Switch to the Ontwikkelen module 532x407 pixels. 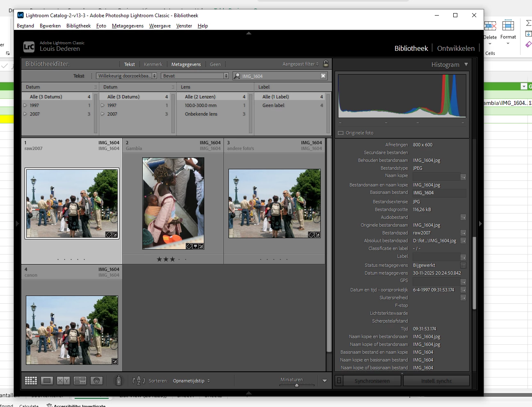[x=456, y=48]
